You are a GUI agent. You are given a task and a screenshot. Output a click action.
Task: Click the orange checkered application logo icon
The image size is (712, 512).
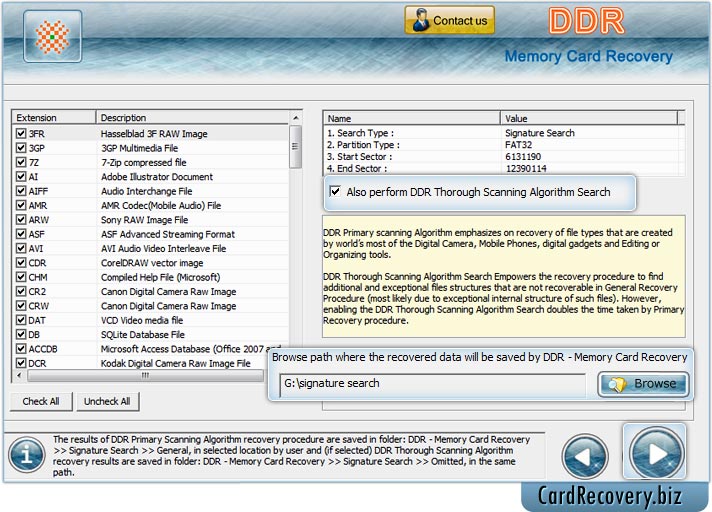53,36
